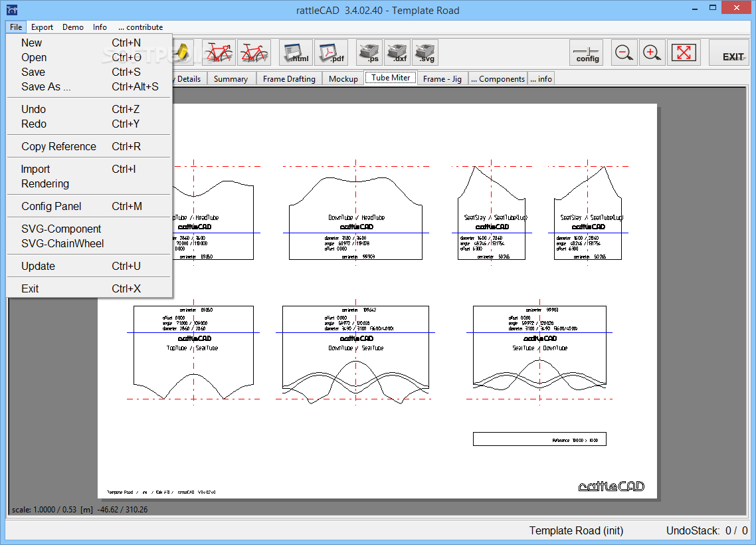Open Config Panel from the menu
This screenshot has height=545, width=756.
89,206
